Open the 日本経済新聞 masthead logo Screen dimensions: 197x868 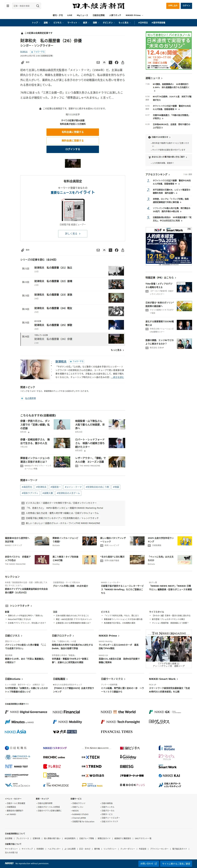(x=98, y=6)
